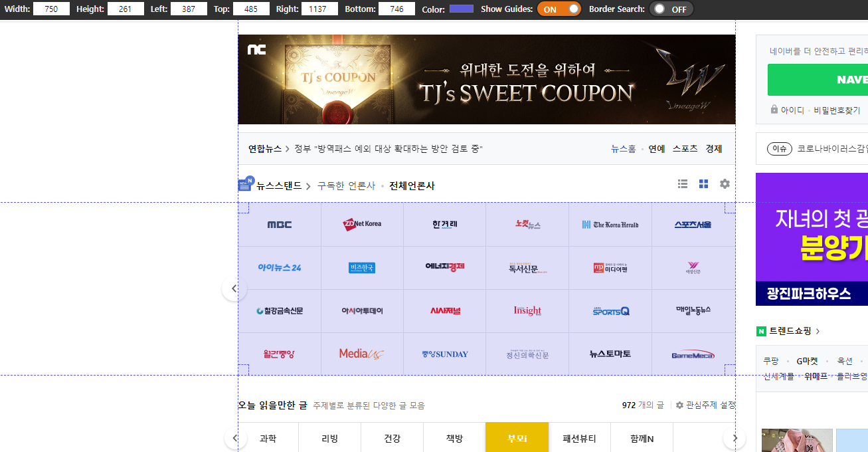Open the MBC press logo
Viewport: 868px width, 452px height.
280,225
